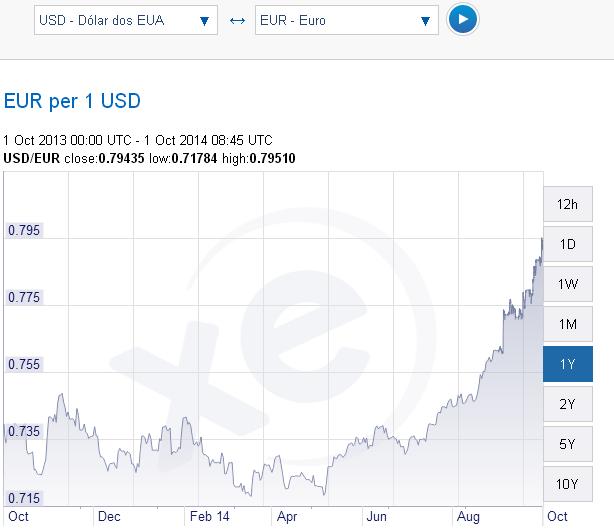
Task: Click the highlighted 1Y range button
Action: tap(567, 364)
